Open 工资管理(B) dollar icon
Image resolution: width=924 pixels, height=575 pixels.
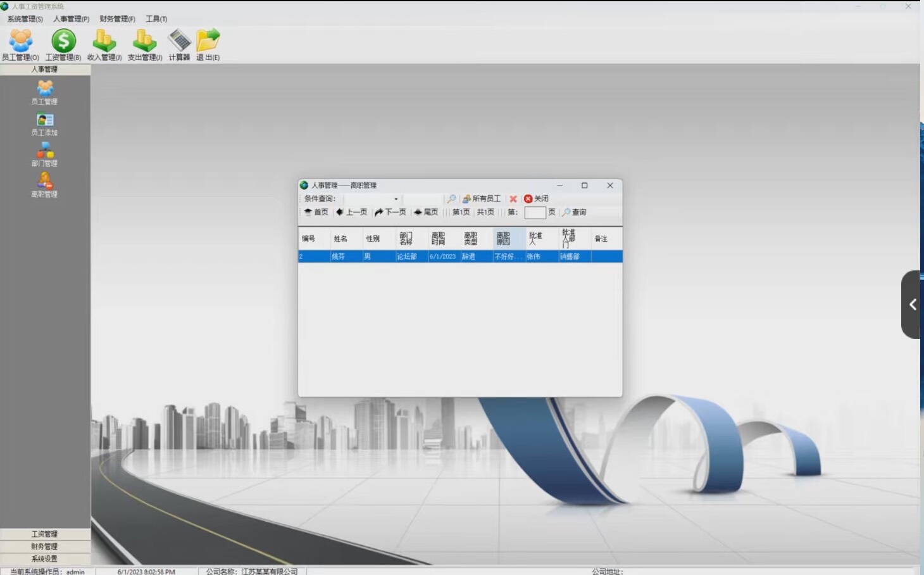coord(63,45)
